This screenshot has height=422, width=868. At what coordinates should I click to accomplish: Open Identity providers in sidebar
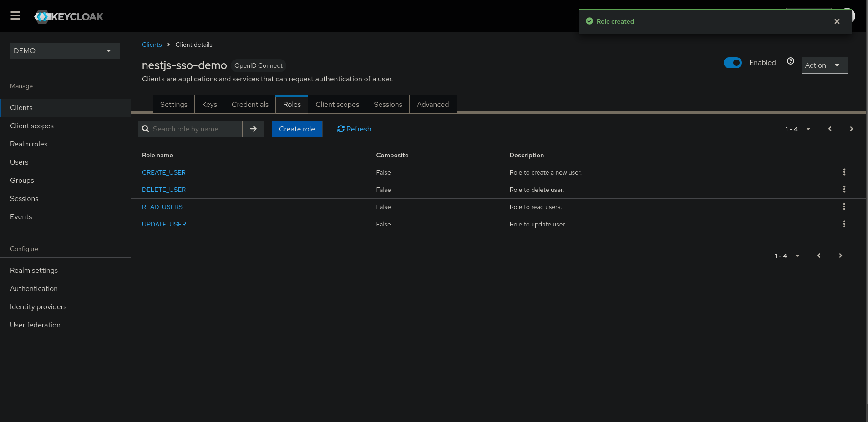[x=65, y=307]
